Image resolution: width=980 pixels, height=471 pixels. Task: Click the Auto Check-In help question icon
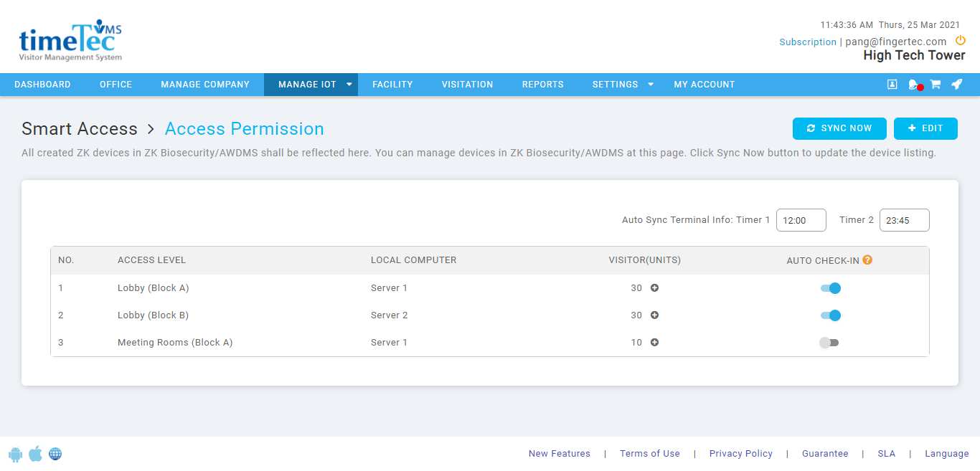pyautogui.click(x=867, y=260)
